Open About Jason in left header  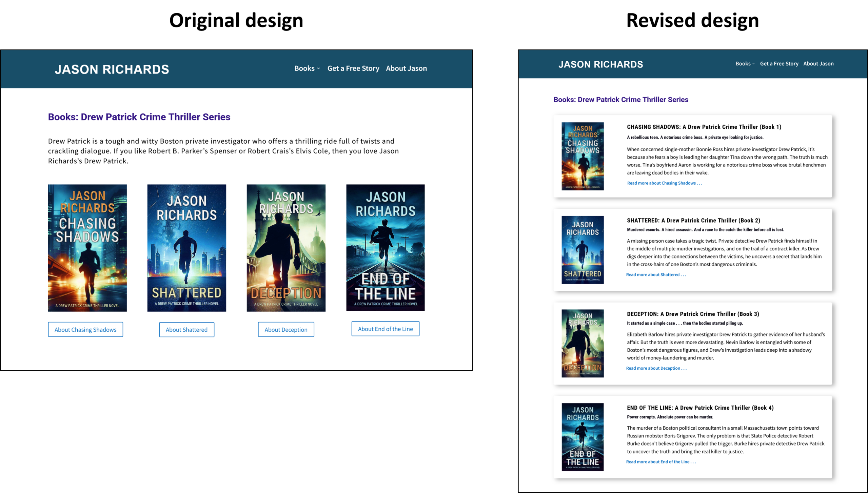pyautogui.click(x=406, y=68)
